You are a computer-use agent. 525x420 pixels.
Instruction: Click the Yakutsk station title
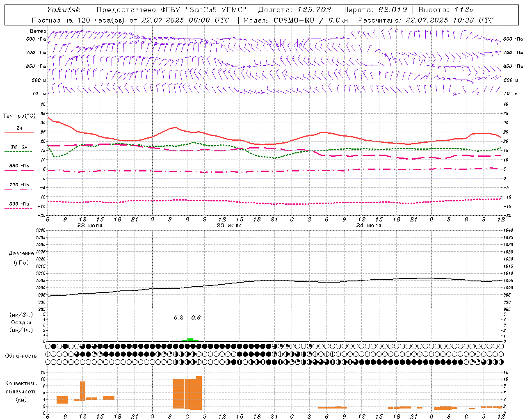click(x=63, y=10)
